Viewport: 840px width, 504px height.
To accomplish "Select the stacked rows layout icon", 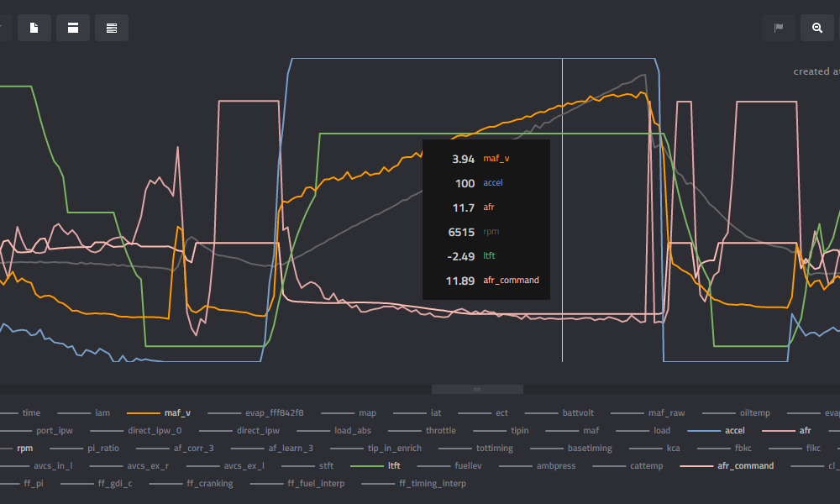I will [112, 28].
